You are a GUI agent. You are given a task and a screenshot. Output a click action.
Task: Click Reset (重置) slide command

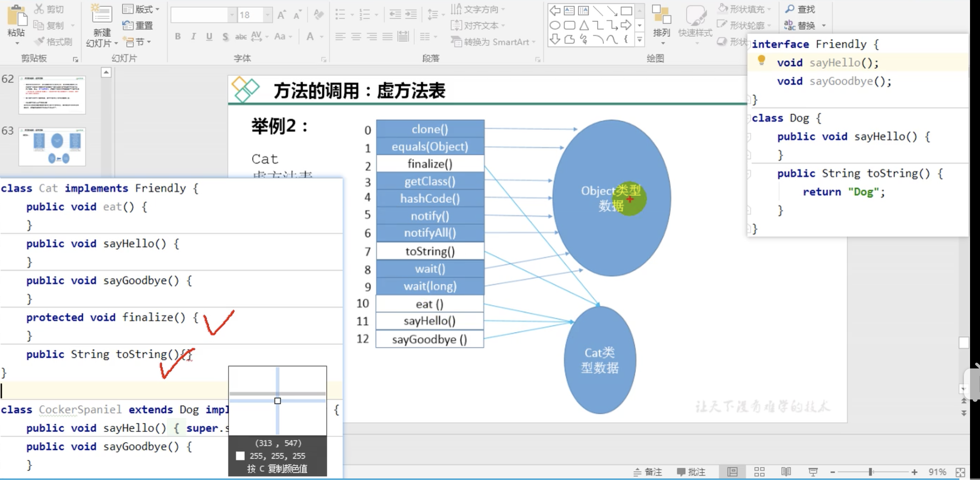tap(138, 25)
